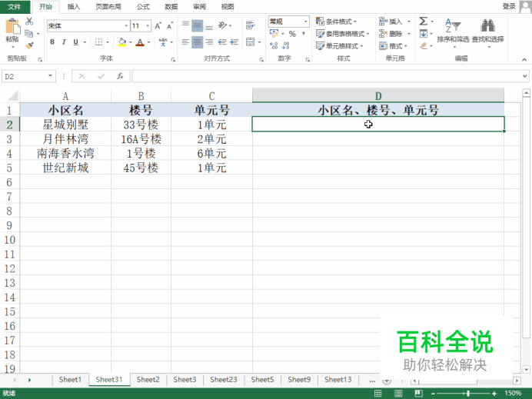Image resolution: width=532 pixels, height=399 pixels.
Task: Open the font name dropdown showing 宋体
Action: (125, 25)
